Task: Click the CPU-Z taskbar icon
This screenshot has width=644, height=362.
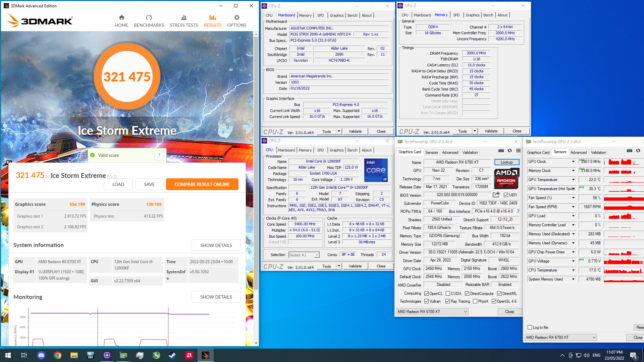Action: 107,355
